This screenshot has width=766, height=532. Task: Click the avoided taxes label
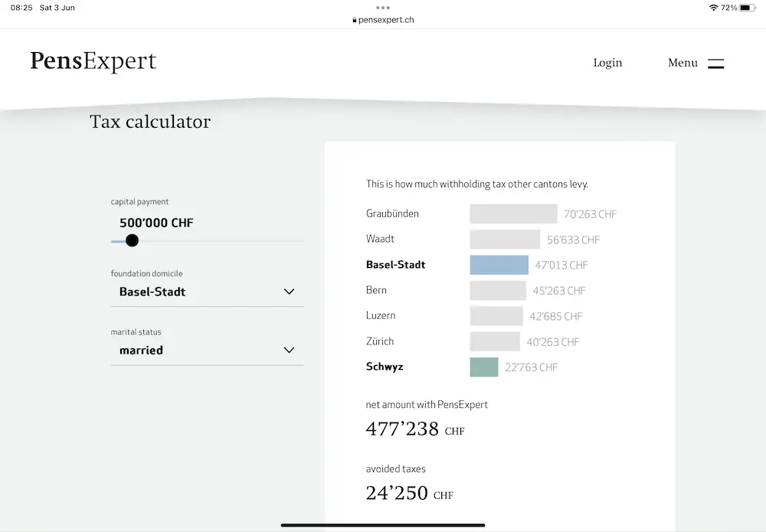(396, 469)
